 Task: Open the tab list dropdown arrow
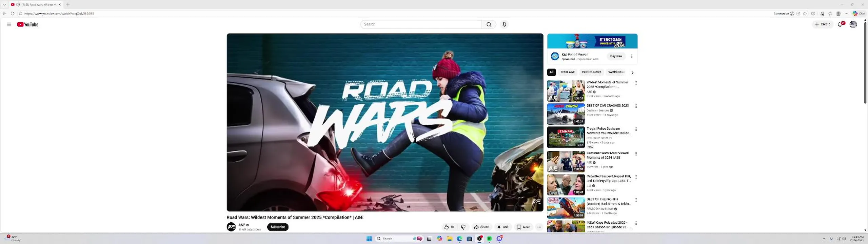[4, 4]
